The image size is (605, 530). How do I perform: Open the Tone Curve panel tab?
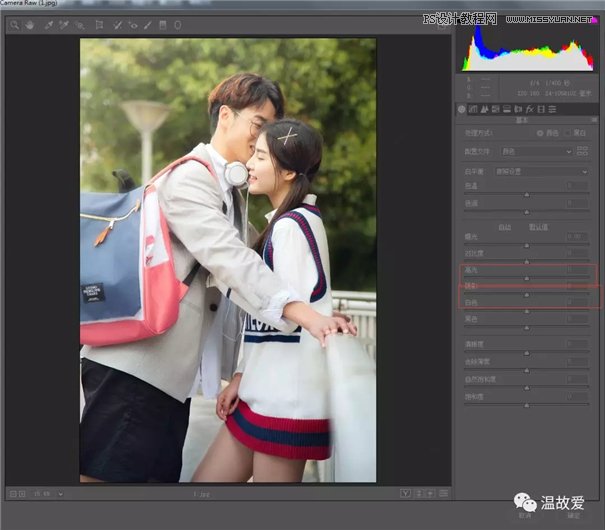click(473, 109)
